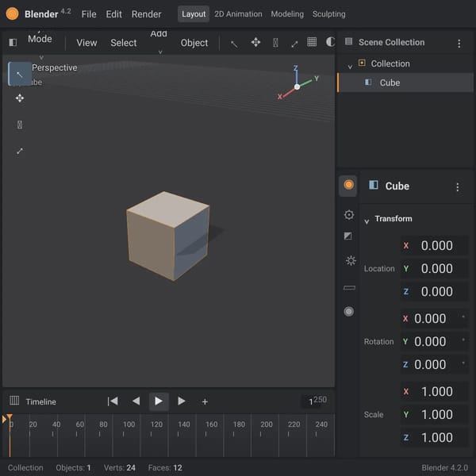The width and height of the screenshot is (476, 476).
Task: Click the Scene Collection icon in outliner
Action: point(348,41)
